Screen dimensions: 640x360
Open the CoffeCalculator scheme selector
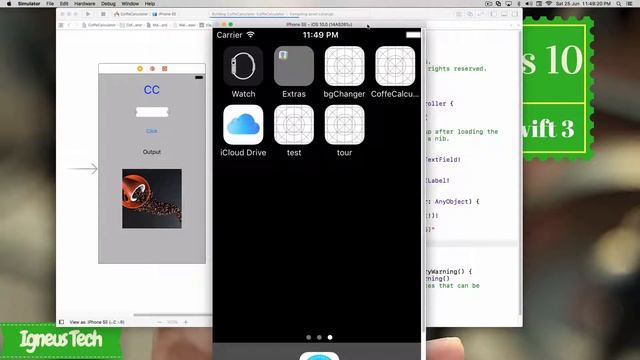coord(131,14)
